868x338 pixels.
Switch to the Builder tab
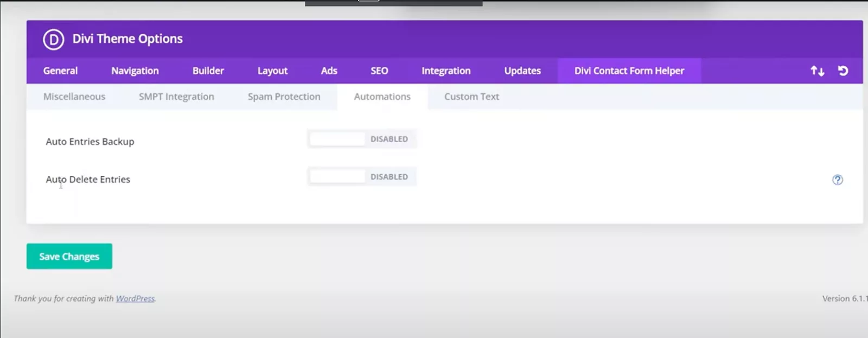click(x=208, y=71)
